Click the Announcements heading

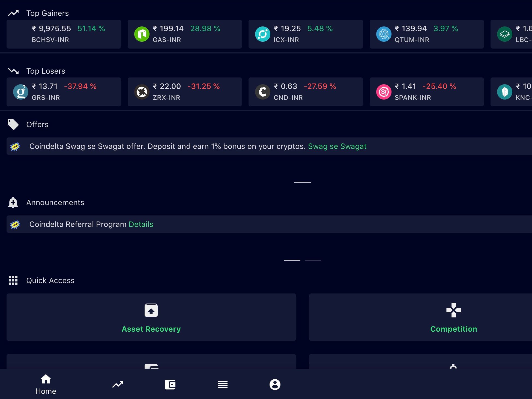point(55,202)
